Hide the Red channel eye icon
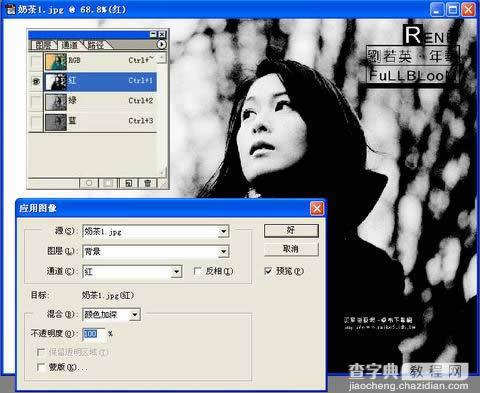480x393 pixels. click(x=36, y=81)
